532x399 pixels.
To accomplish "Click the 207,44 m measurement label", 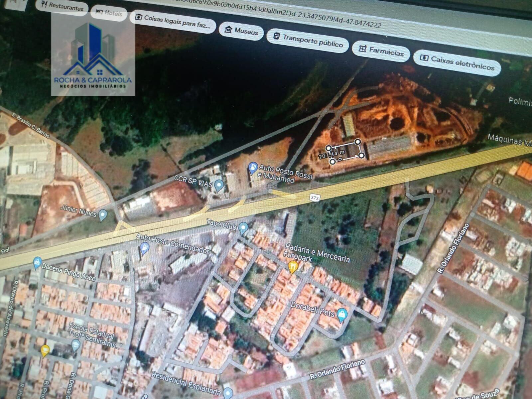I will click(x=332, y=155).
